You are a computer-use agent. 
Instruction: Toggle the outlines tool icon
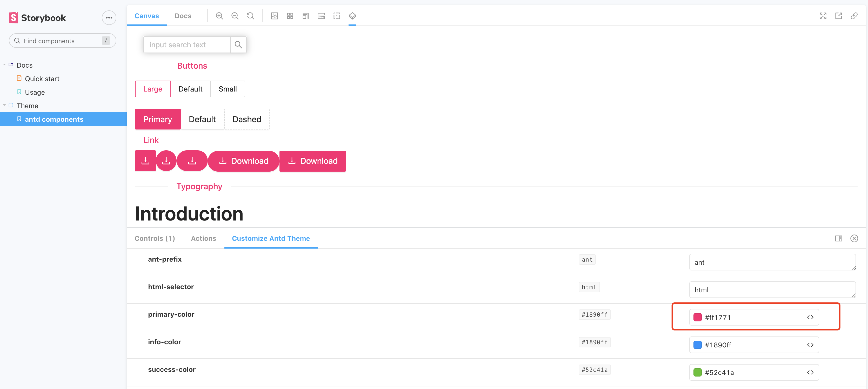[x=337, y=16]
